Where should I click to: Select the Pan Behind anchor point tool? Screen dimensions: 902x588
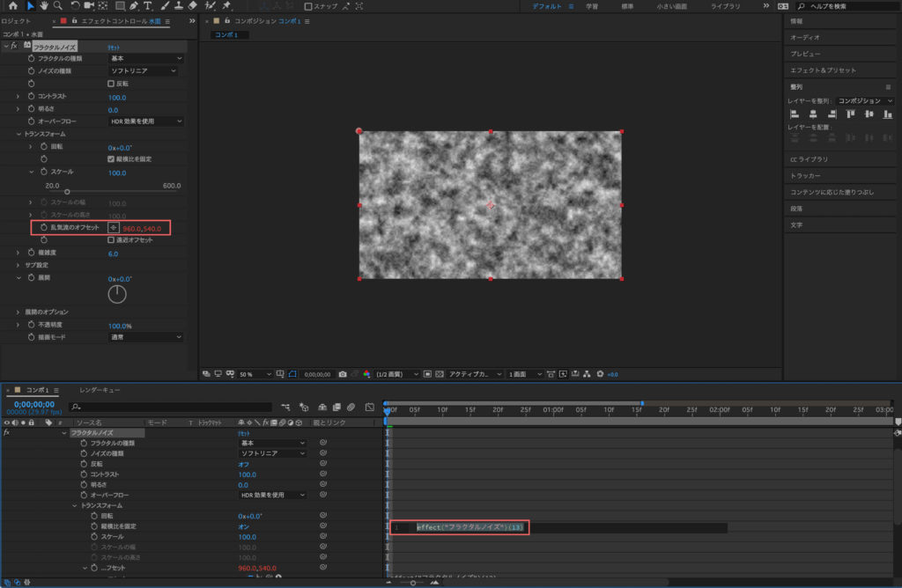103,6
